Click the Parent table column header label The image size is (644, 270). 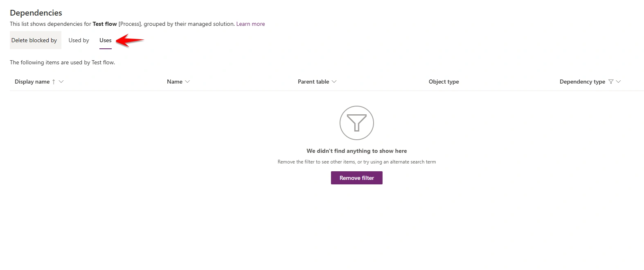point(313,82)
